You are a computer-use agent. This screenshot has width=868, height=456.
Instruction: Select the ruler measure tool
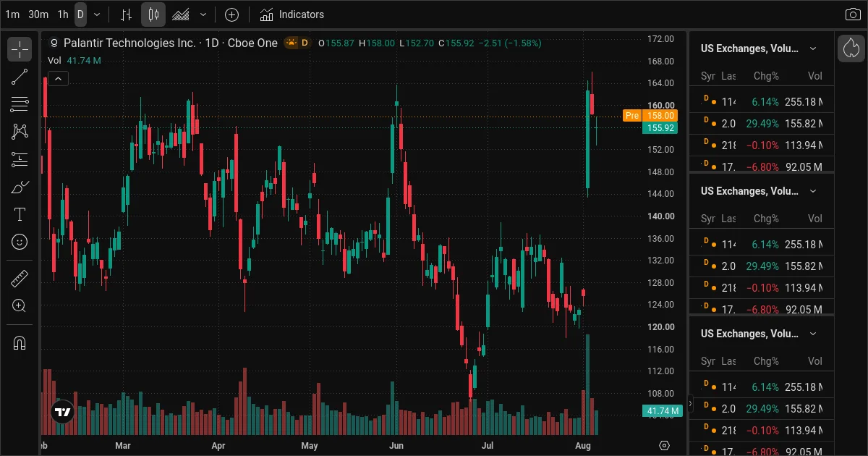pos(20,279)
